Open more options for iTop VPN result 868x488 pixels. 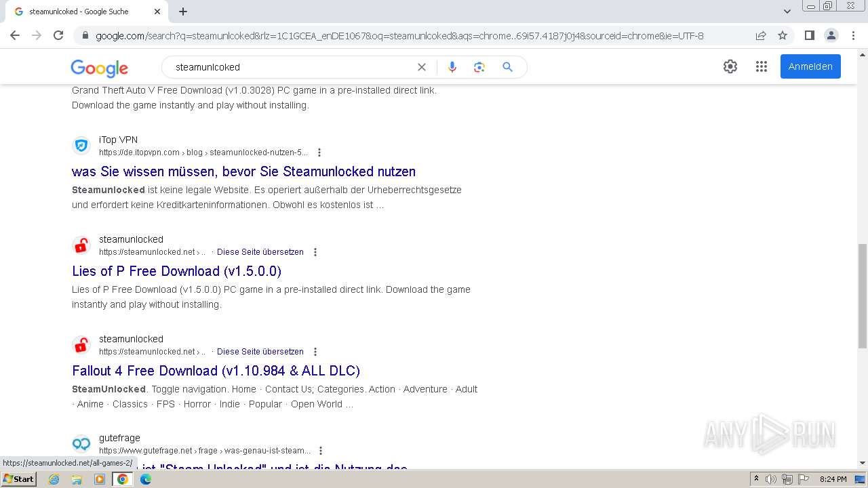pyautogui.click(x=319, y=152)
